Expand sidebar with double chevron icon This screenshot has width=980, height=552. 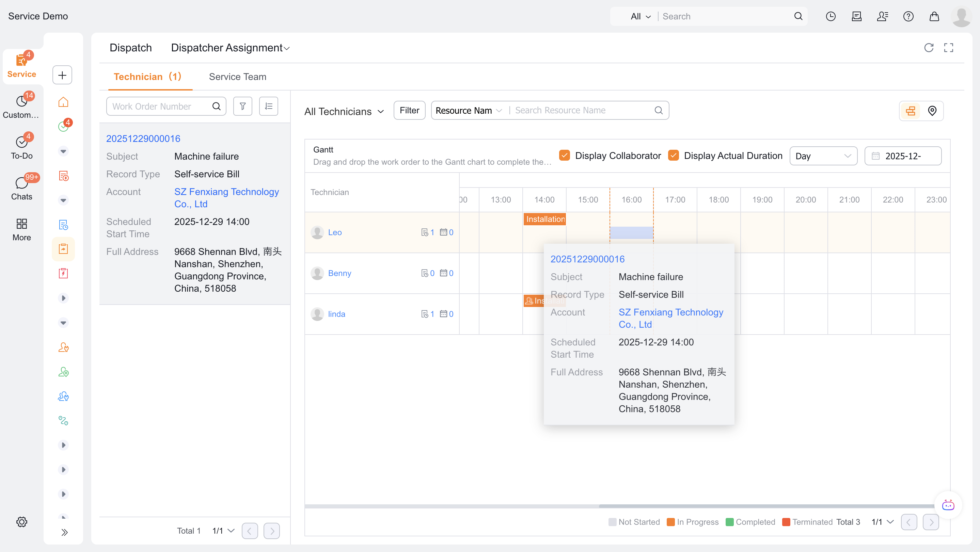(x=64, y=532)
